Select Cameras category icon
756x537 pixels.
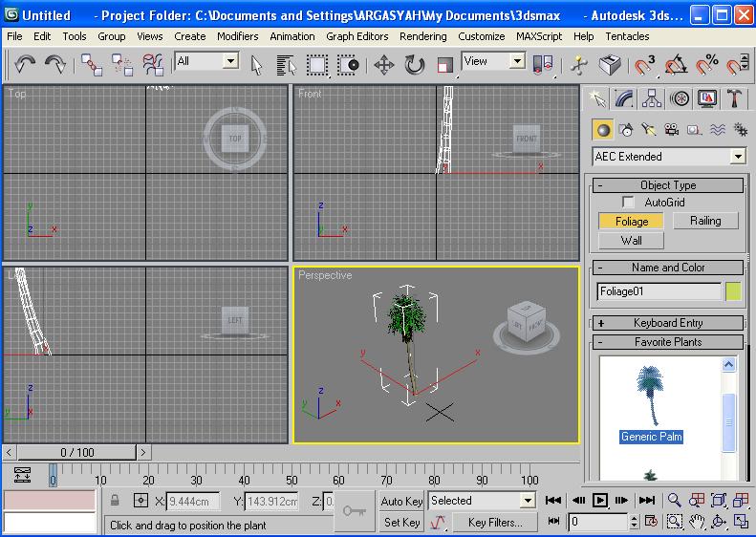tap(672, 130)
